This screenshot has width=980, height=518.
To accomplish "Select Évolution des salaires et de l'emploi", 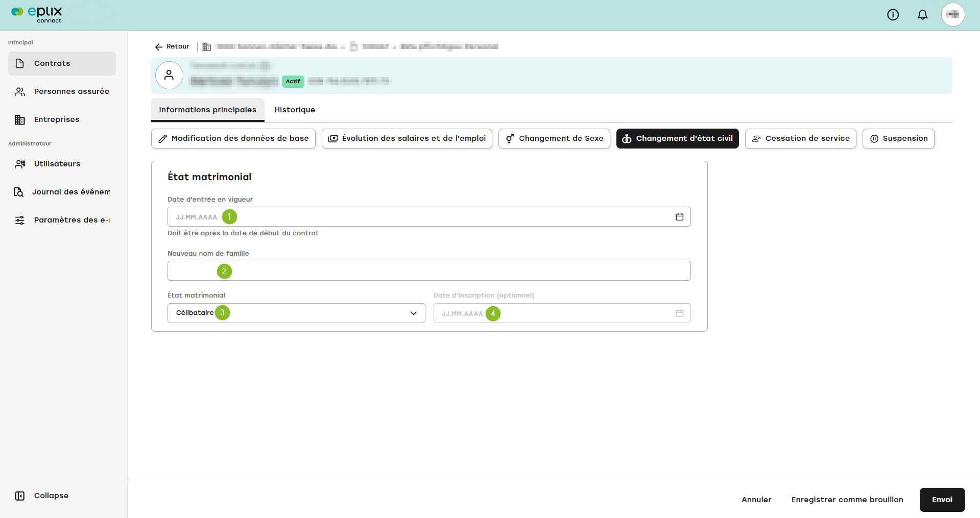I will point(407,138).
